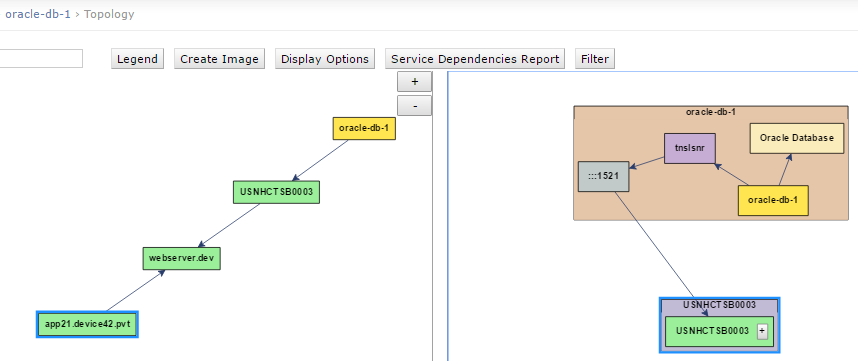The width and height of the screenshot is (858, 361).
Task: Click the search input field
Action: pyautogui.click(x=40, y=59)
